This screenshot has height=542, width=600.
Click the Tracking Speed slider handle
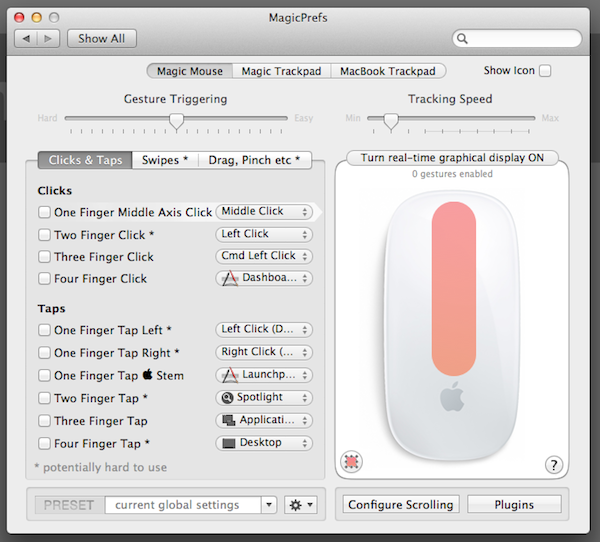click(391, 122)
